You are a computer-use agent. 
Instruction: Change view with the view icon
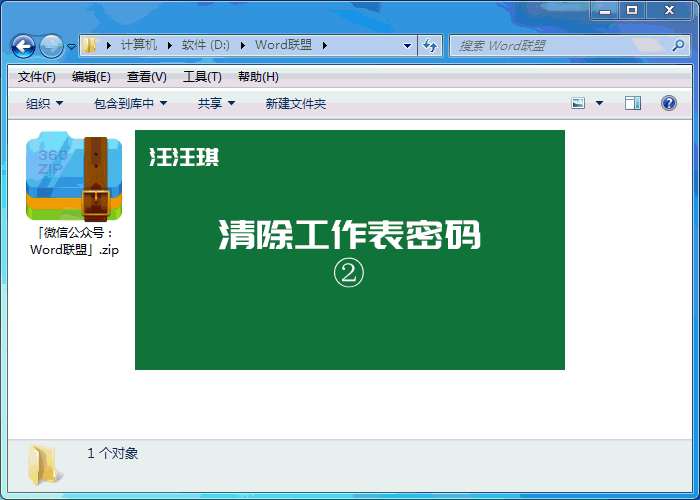click(578, 104)
